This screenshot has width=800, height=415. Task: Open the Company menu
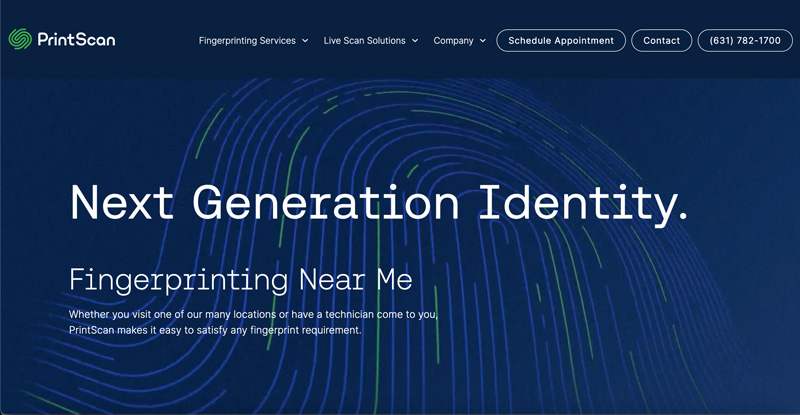[x=453, y=40]
